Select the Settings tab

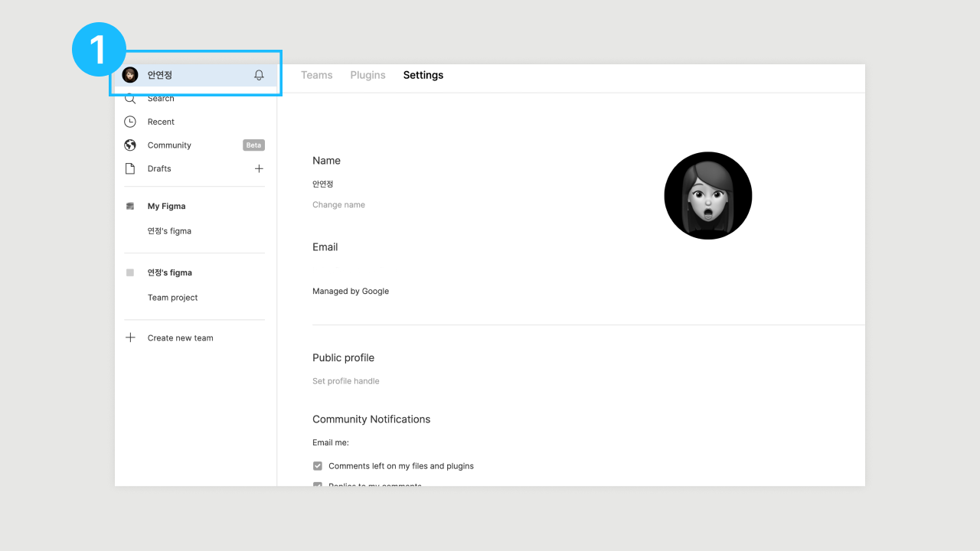423,75
